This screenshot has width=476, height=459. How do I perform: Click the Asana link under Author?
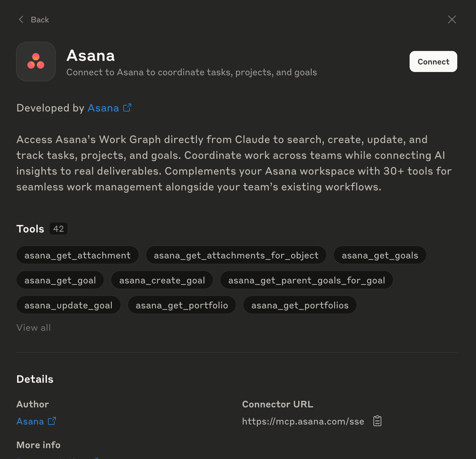click(30, 421)
